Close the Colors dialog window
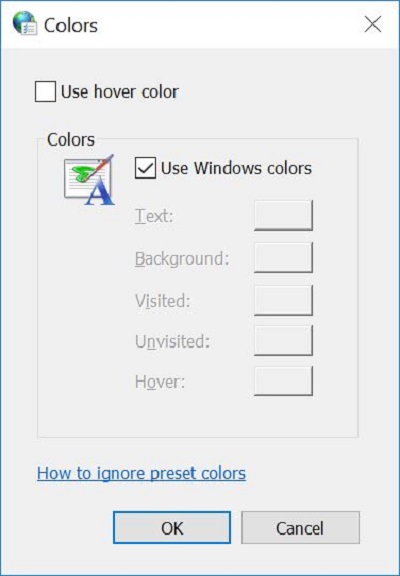This screenshot has height=576, width=400. tap(372, 24)
